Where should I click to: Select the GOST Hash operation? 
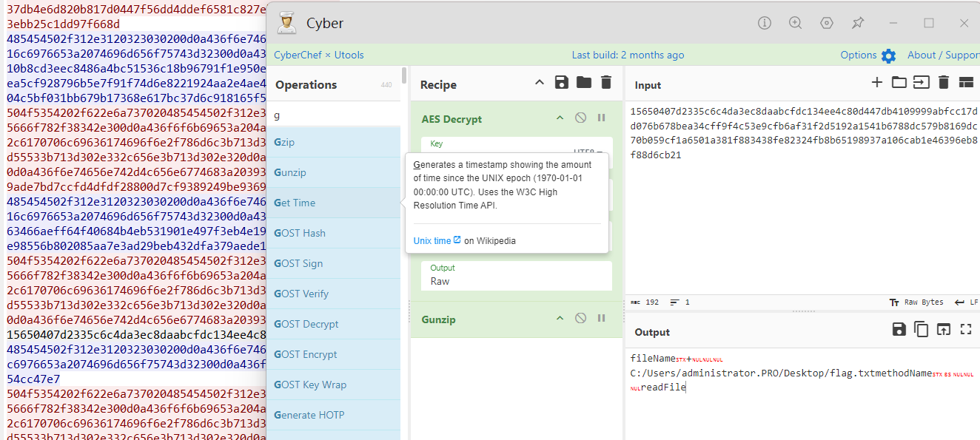334,233
